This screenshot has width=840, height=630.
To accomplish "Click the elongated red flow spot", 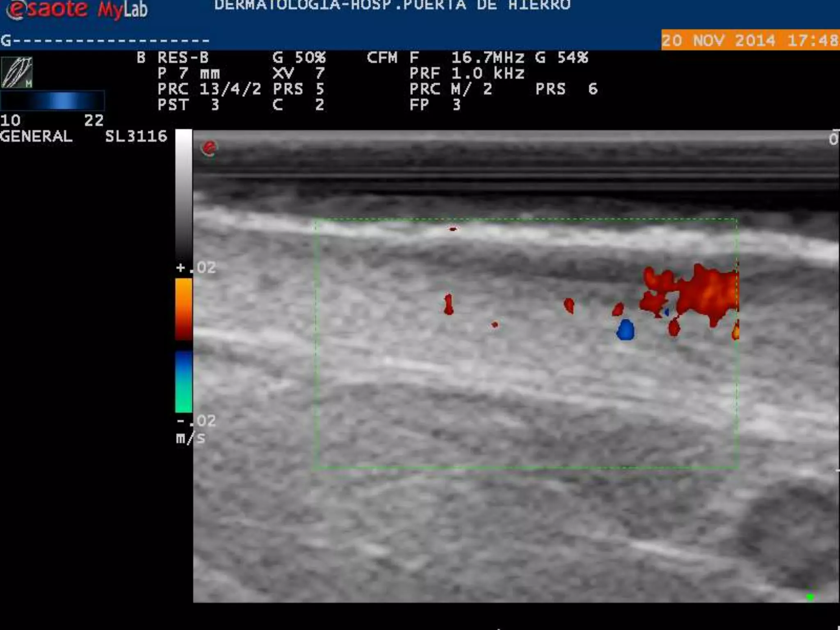I will [x=449, y=304].
